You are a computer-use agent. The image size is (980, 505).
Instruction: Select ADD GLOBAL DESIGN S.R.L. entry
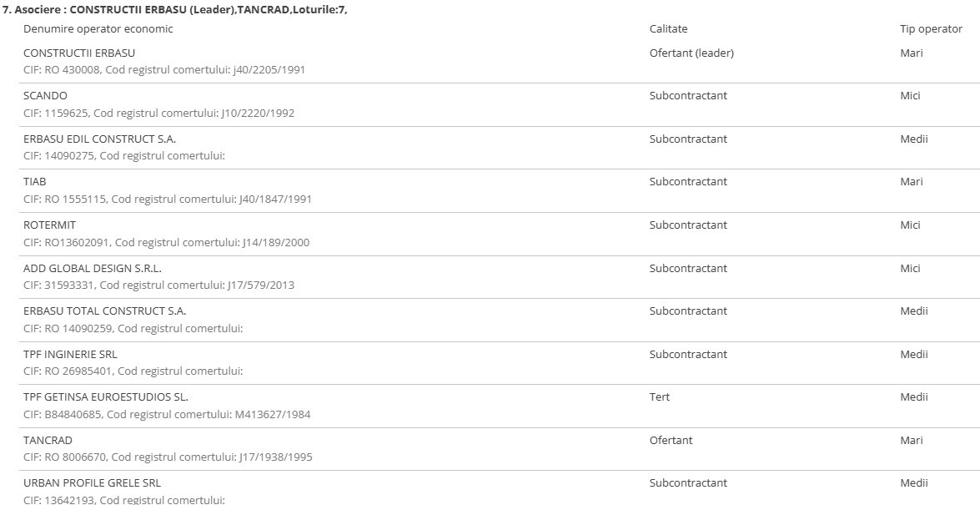92,269
